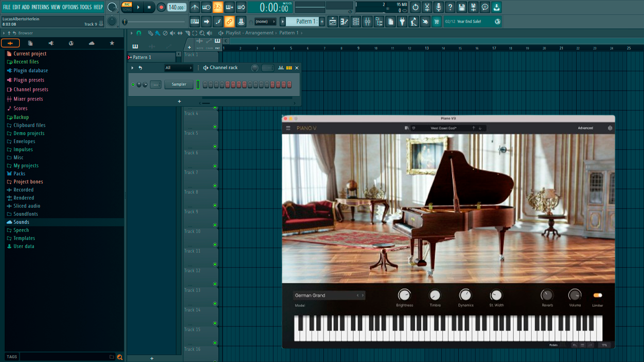This screenshot has height=362, width=644.
Task: Set tempo in the 140.000 field
Action: click(177, 8)
